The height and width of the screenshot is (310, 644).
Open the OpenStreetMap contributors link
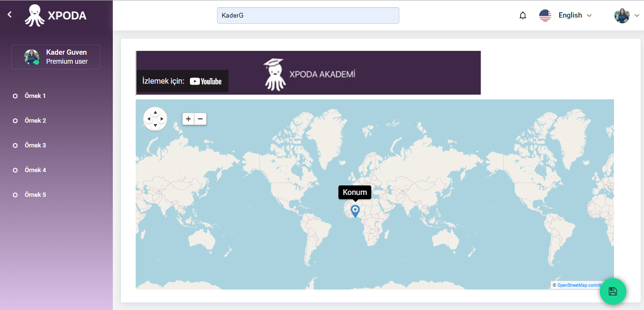579,285
